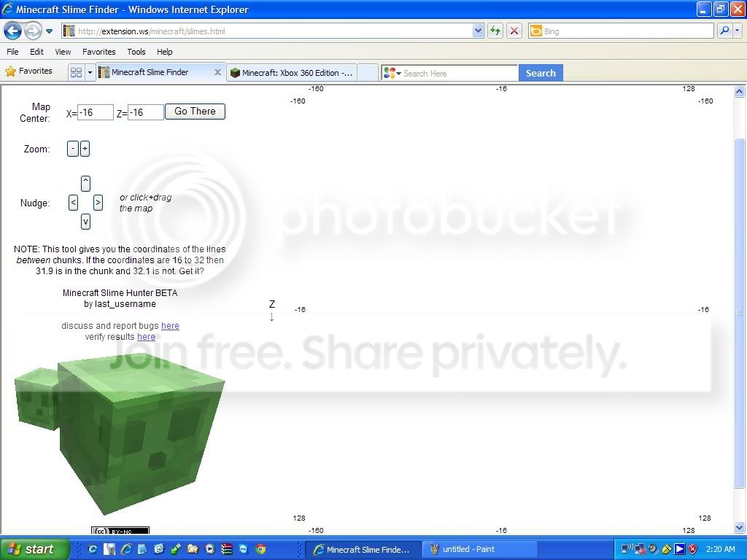Open Quick Tabs grid icon
Viewport: 747px width, 560px height.
point(76,73)
